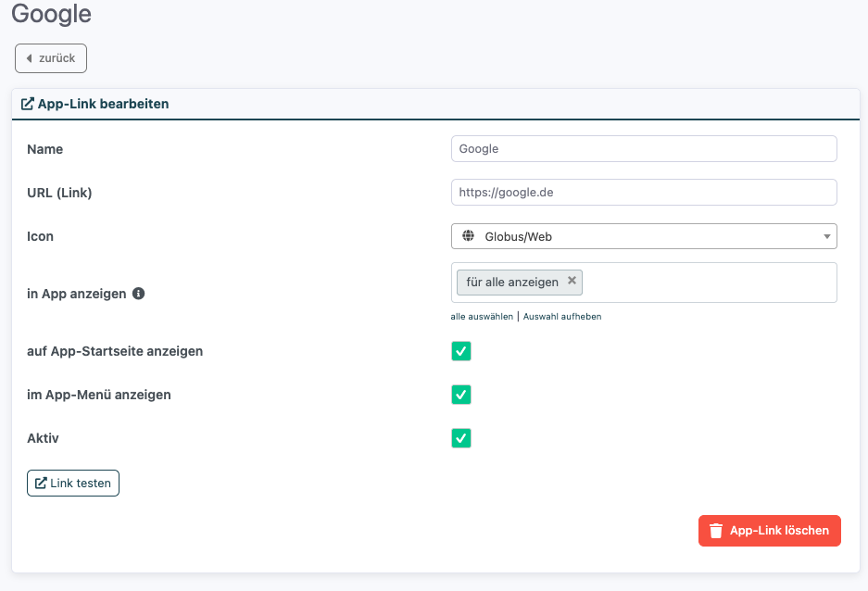This screenshot has width=868, height=591.
Task: Click the Auswahl aufheben link
Action: tap(562, 317)
